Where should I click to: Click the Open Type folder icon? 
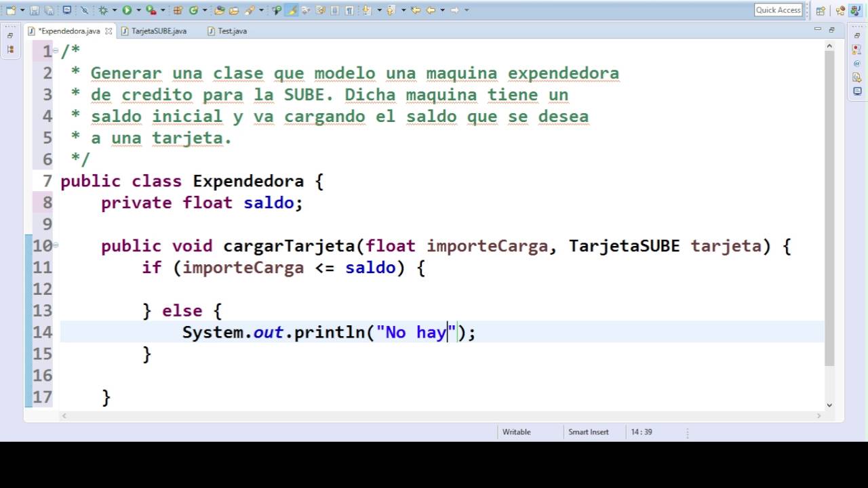click(x=219, y=10)
